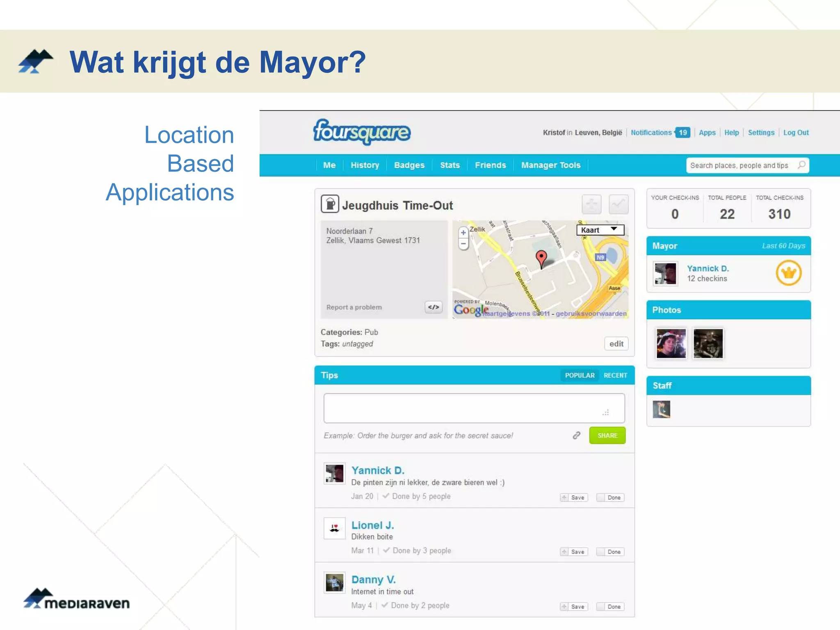Open the Me menu
The width and height of the screenshot is (840, 630).
329,165
